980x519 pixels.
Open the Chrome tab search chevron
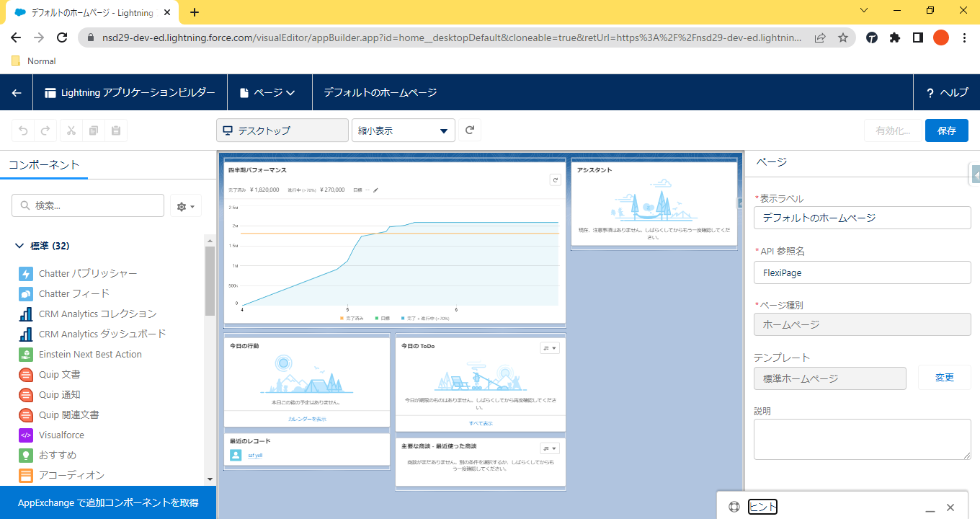click(865, 10)
